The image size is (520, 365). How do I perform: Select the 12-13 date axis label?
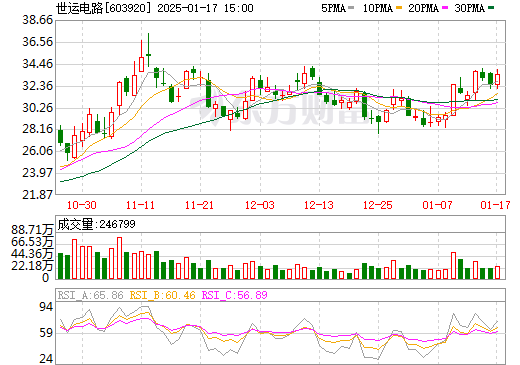[319, 205]
